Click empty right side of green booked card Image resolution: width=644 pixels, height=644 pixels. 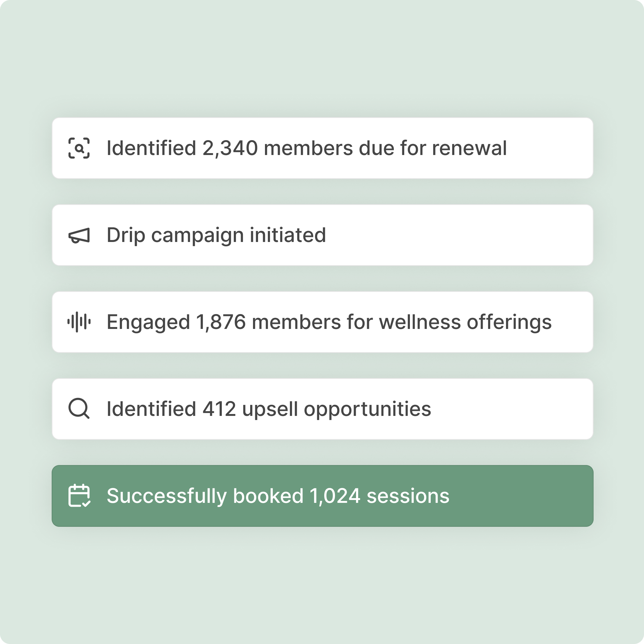click(x=527, y=496)
